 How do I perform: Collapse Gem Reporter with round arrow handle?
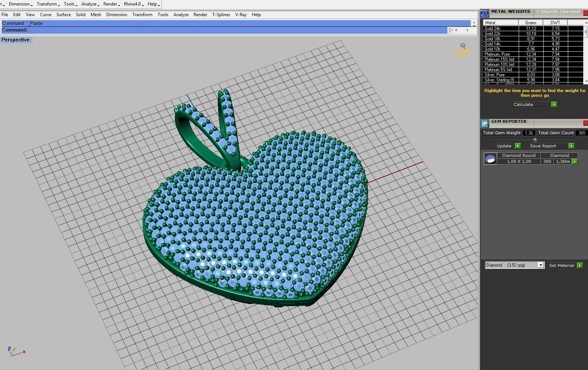[x=535, y=139]
